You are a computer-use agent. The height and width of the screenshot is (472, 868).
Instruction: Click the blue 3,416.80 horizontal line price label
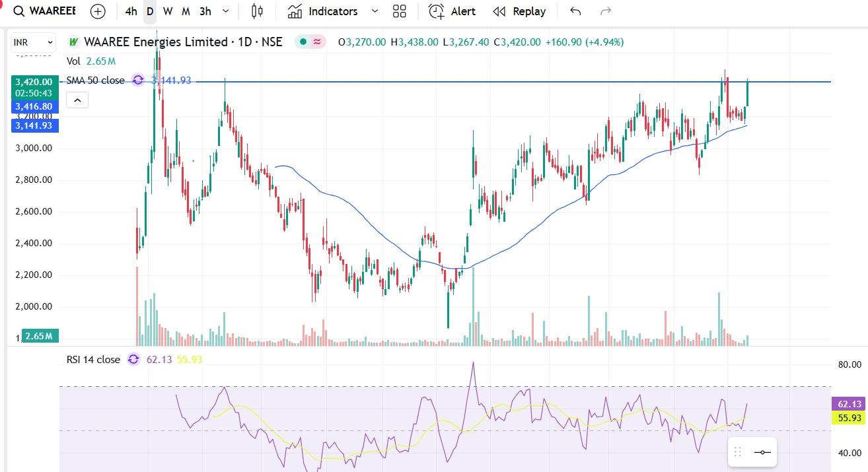click(x=34, y=106)
